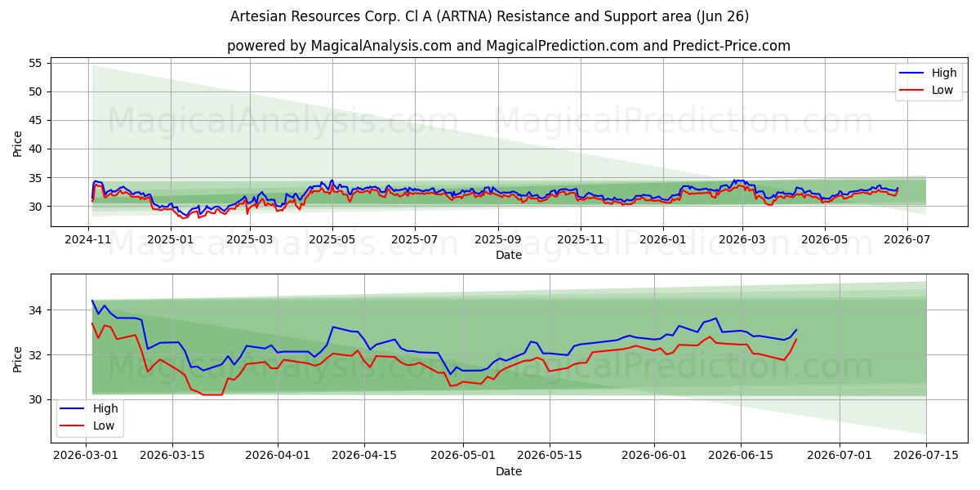This screenshot has height=490, width=980.
Task: Click the '2025-09' date tick label
Action: click(497, 239)
